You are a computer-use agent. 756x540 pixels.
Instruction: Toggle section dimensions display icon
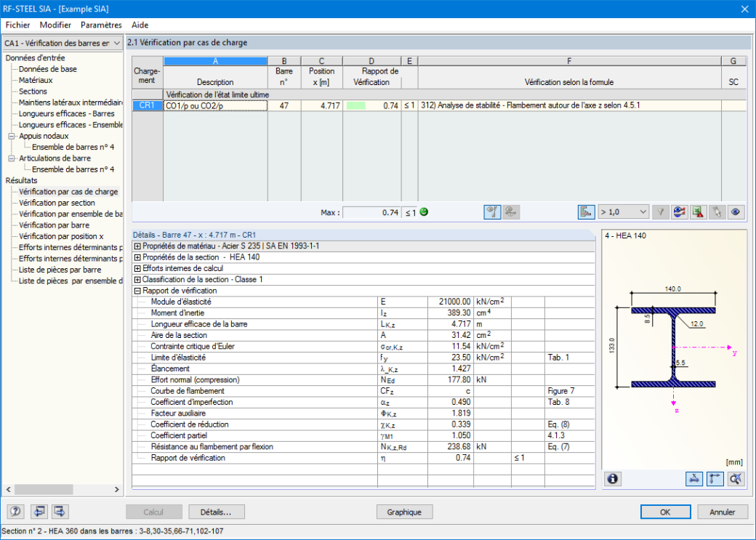(x=693, y=479)
